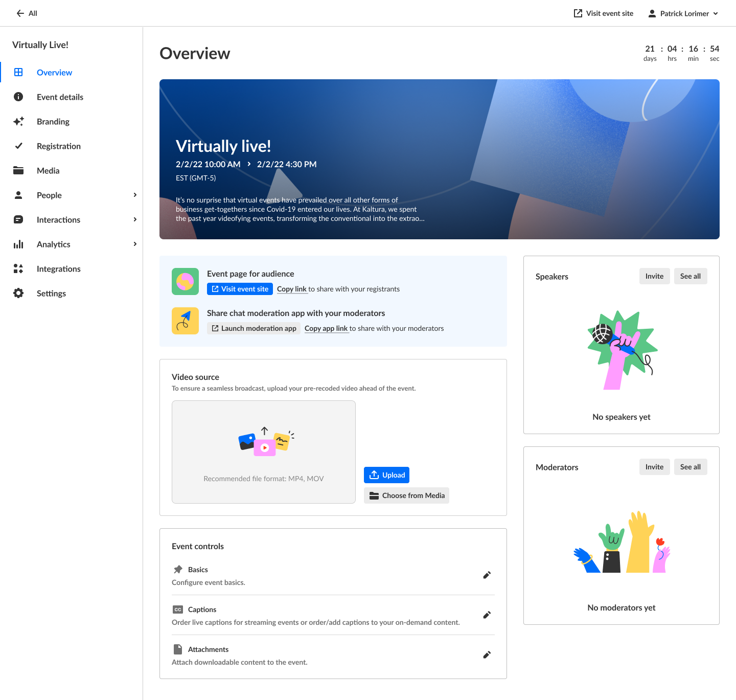Expand the Interactions submenu chevron
This screenshot has height=700, width=736.
[135, 219]
